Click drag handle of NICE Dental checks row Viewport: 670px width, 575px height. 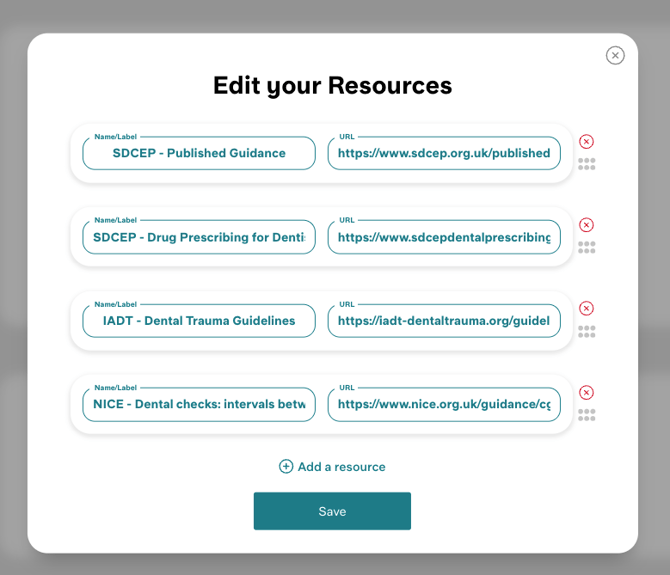click(x=587, y=415)
